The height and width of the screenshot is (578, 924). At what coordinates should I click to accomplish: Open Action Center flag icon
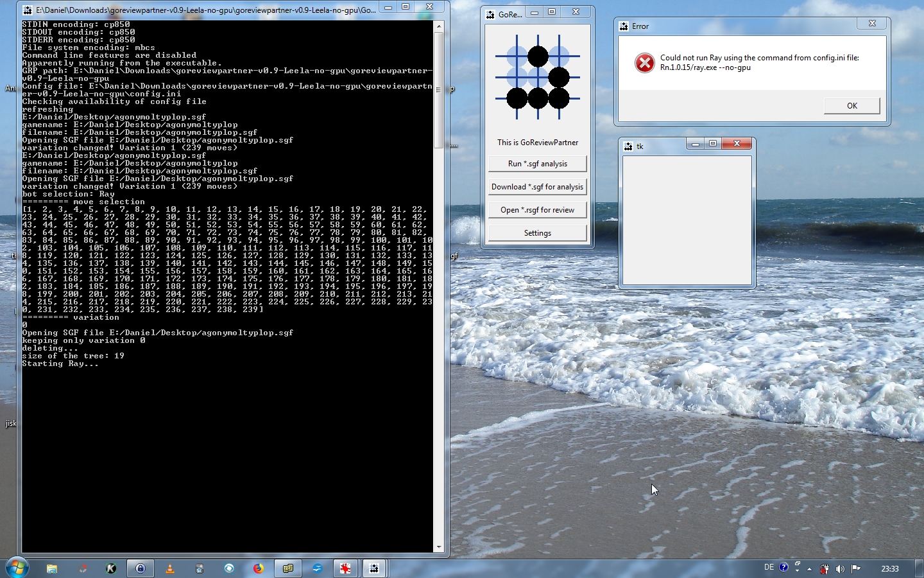click(x=855, y=568)
